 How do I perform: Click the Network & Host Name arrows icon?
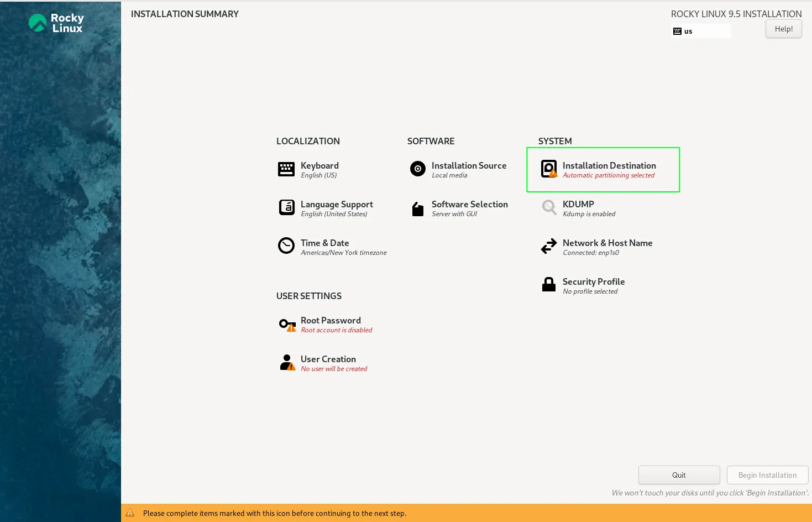click(549, 246)
